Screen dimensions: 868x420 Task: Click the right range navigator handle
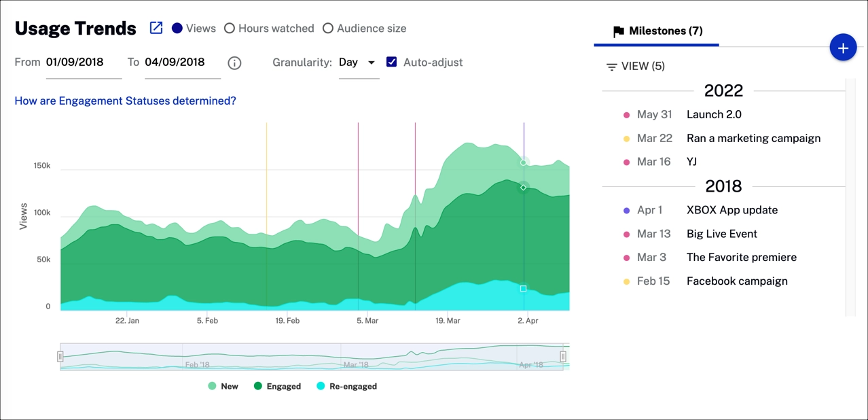click(x=563, y=357)
